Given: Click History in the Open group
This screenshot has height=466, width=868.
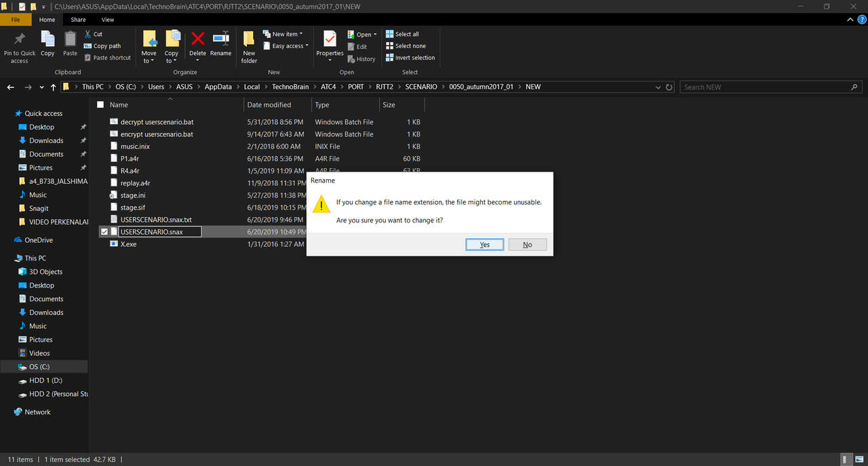Looking at the screenshot, I should point(361,59).
